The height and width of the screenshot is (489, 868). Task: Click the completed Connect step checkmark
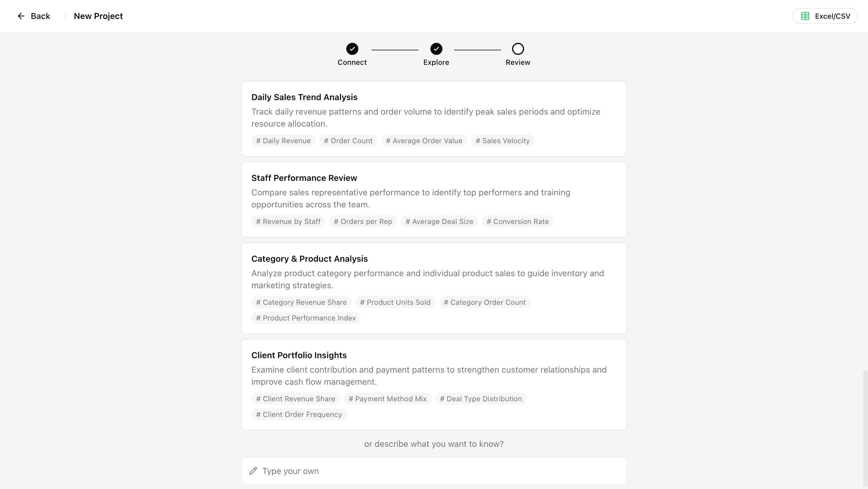point(352,49)
